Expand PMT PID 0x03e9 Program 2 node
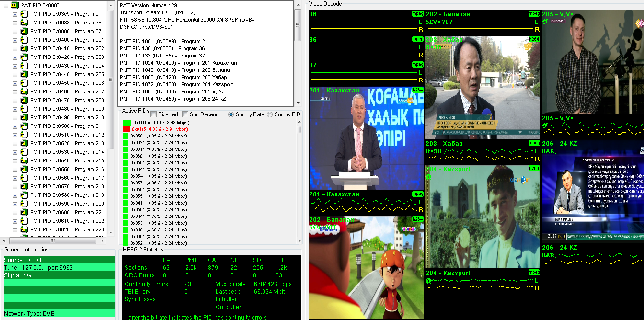The width and height of the screenshot is (644, 320). pos(15,14)
